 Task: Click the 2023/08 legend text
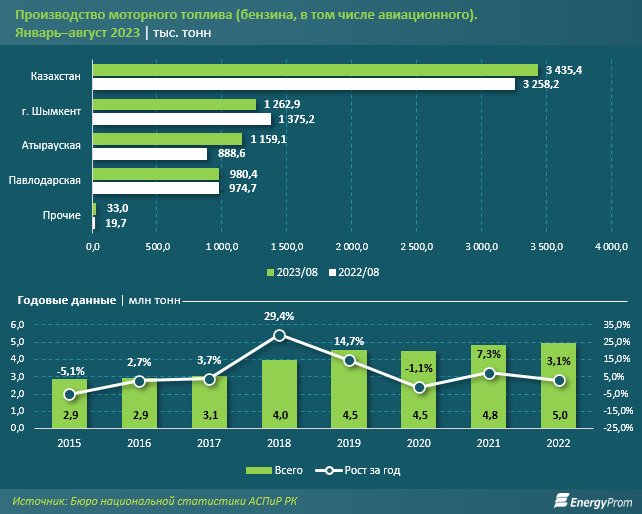tap(297, 272)
